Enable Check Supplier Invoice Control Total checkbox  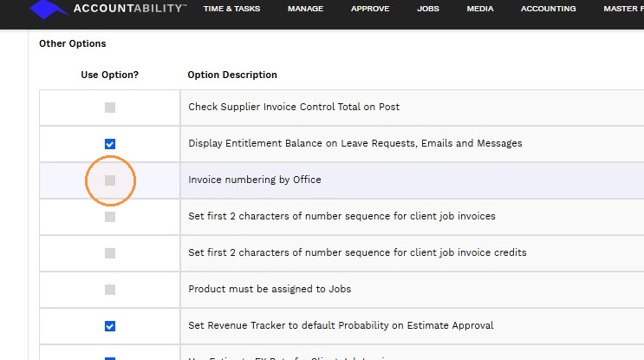tap(110, 108)
